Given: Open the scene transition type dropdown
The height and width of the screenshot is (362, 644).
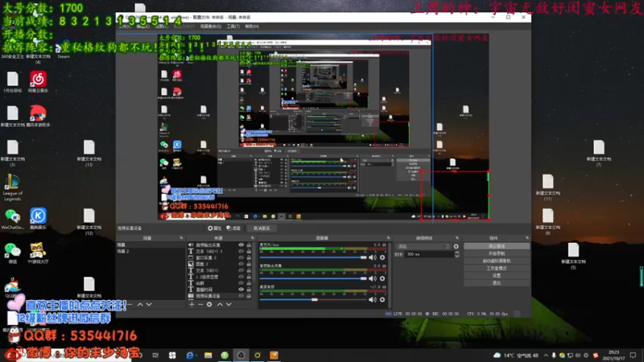Looking at the screenshot, I should 423,247.
